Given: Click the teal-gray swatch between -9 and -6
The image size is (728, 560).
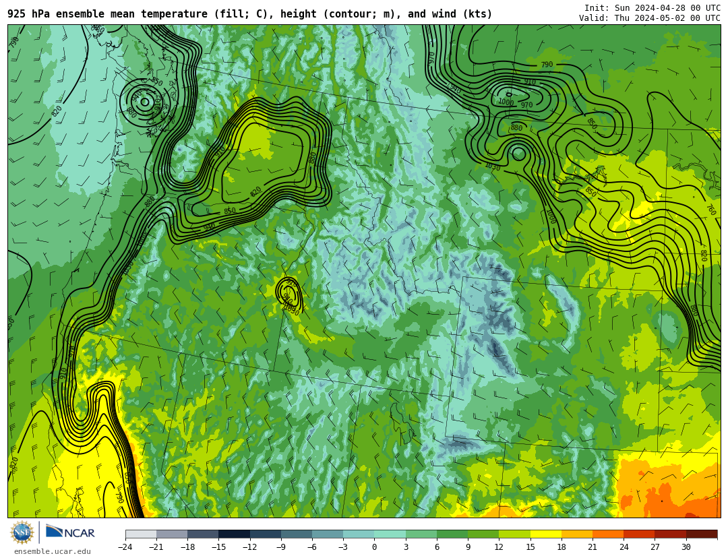Looking at the screenshot, I should coord(296,534).
